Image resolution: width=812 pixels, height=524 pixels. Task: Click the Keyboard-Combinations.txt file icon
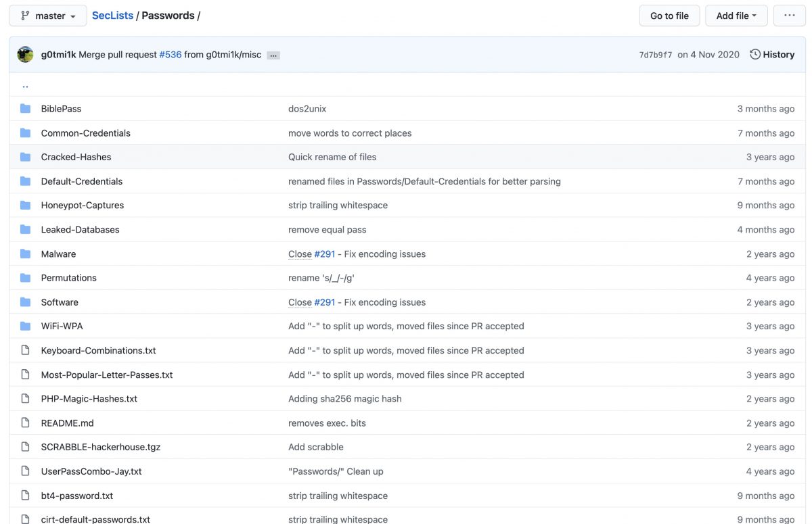[26, 351]
